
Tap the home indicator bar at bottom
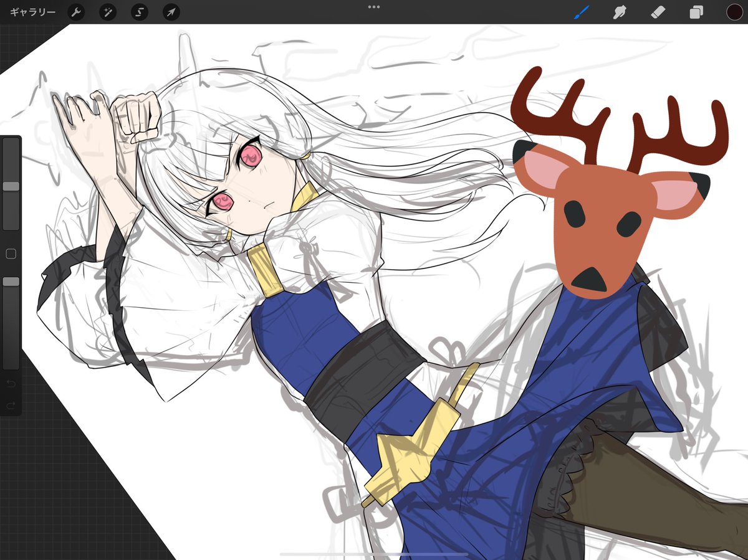(374, 554)
